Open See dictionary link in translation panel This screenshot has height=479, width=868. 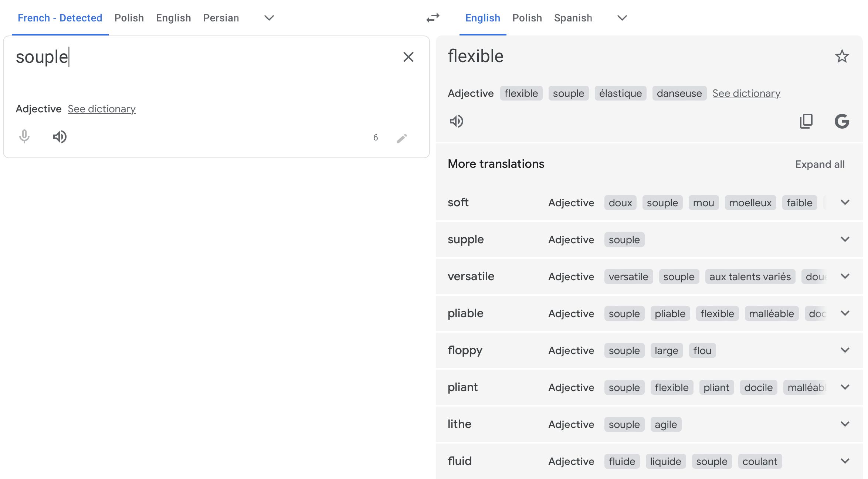(746, 93)
